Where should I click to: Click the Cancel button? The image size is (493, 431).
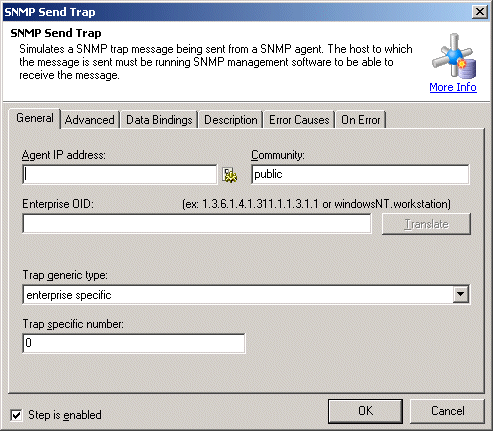[x=447, y=411]
